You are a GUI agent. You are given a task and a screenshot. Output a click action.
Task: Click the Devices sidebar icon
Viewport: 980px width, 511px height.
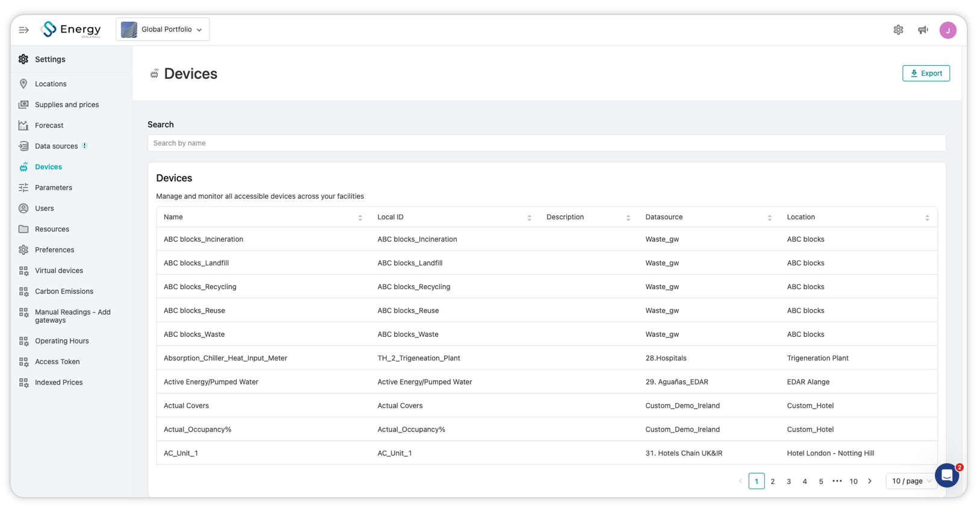click(23, 167)
